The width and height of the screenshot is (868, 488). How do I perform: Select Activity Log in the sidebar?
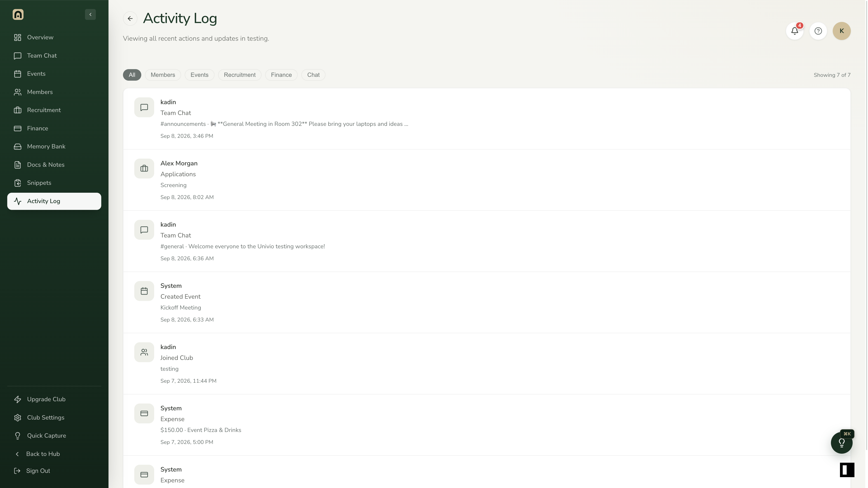[x=54, y=201]
